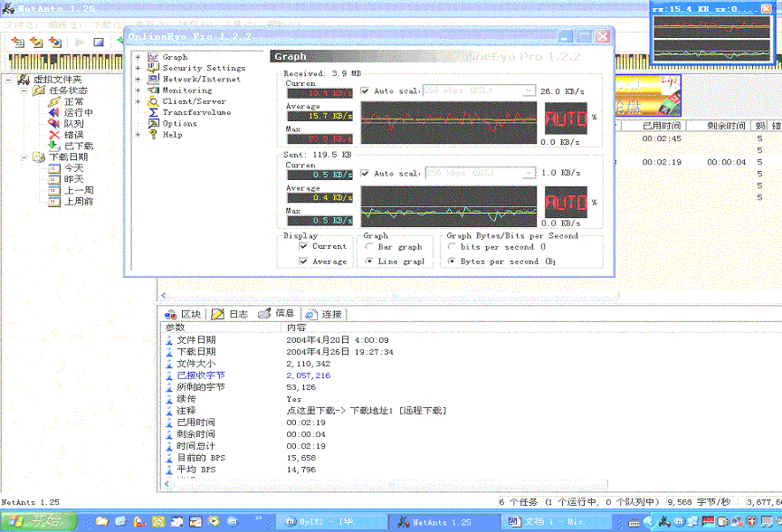Click the Graph icon in OnlineEye tree
The width and height of the screenshot is (782, 532).
154,57
